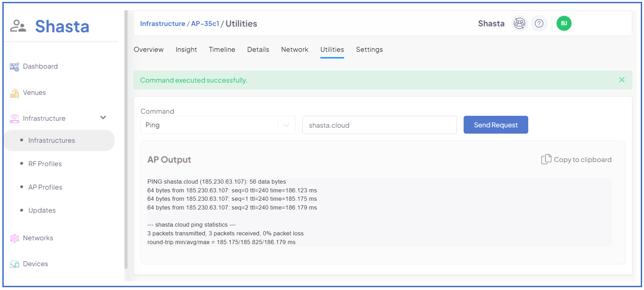Open RF Profiles submenu item
Screen dimensions: 644x290
(x=45, y=164)
